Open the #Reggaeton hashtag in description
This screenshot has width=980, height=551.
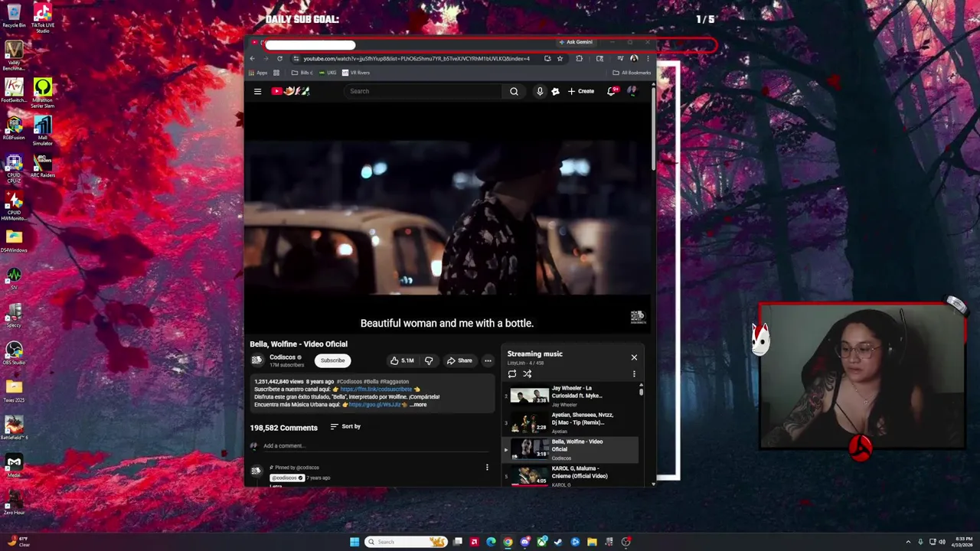394,381
